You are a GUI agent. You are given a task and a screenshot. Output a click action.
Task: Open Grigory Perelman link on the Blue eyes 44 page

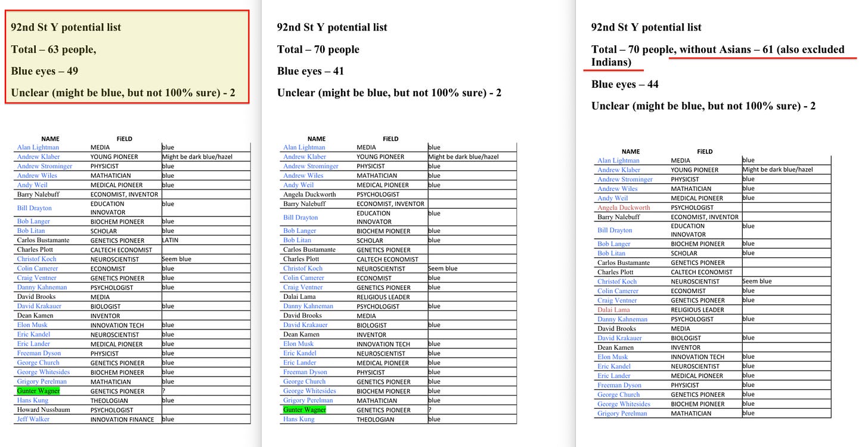(622, 414)
